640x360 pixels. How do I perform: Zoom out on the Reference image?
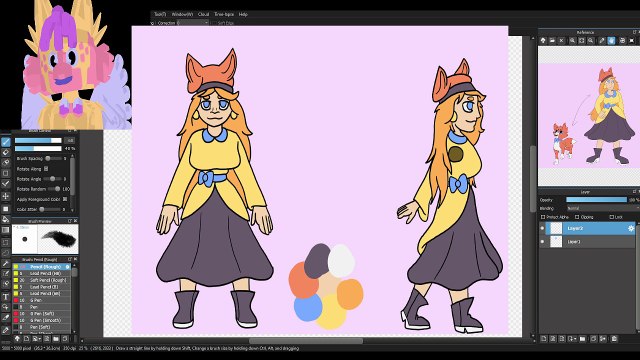pyautogui.click(x=591, y=40)
